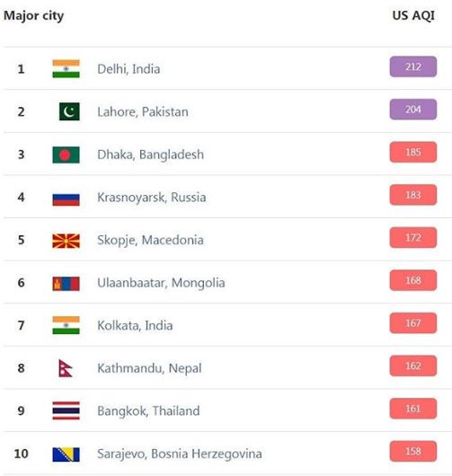Open Sarajevo, Bosnia Herzegovina entry

click(180, 454)
